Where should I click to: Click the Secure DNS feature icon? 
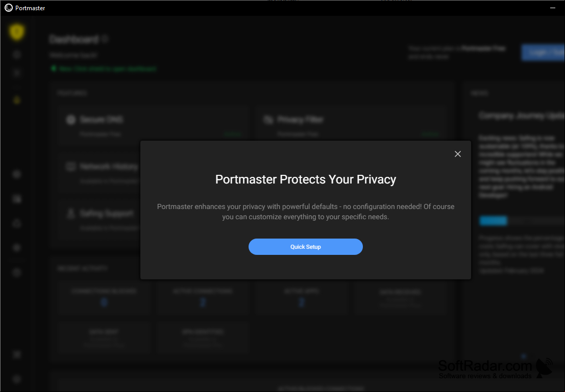coord(71,119)
